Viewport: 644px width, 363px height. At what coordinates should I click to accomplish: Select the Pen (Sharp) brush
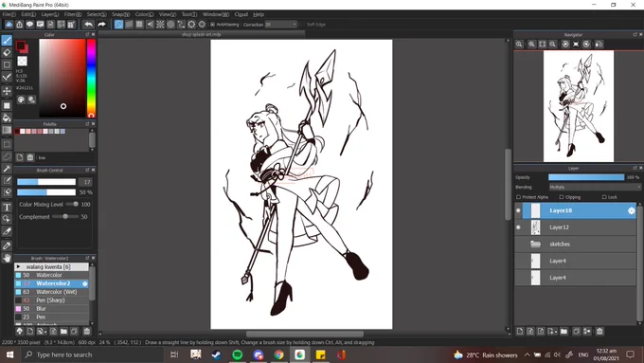tap(52, 300)
